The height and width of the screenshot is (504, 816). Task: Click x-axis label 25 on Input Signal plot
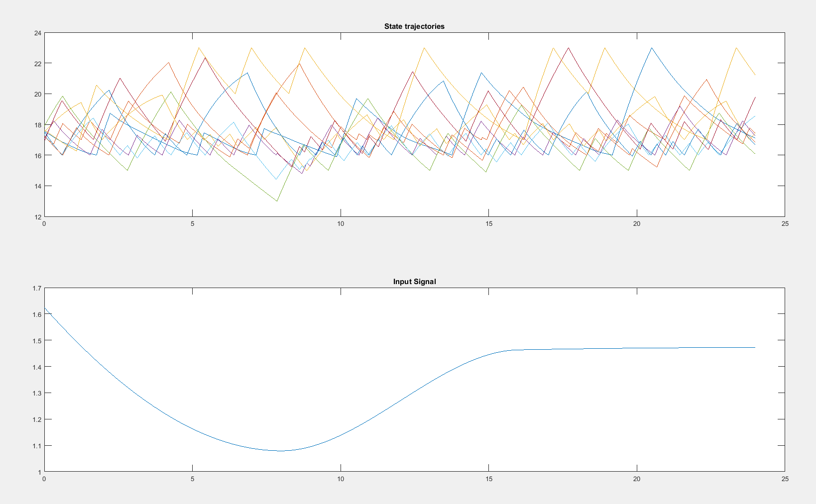[785, 479]
